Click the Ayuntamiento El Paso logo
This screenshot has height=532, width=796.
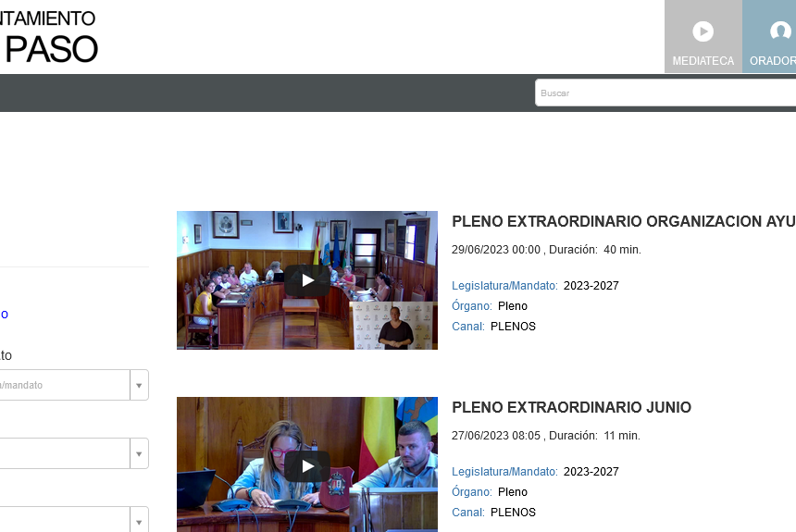click(x=49, y=37)
